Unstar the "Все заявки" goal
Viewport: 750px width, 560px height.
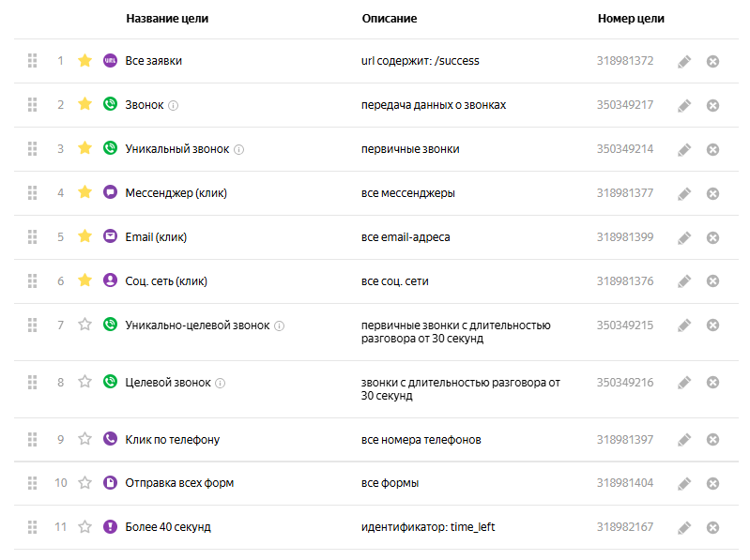84,61
